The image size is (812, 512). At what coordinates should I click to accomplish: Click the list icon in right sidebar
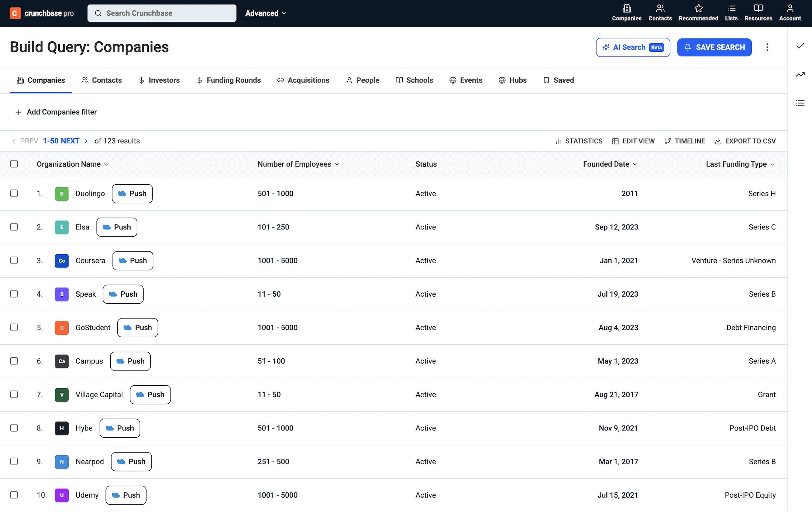pyautogui.click(x=800, y=103)
